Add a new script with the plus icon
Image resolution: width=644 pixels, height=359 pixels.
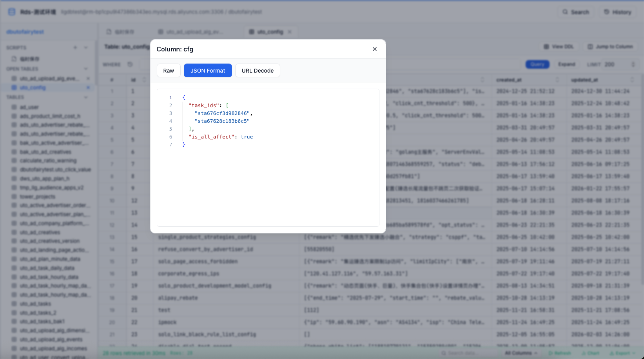point(75,47)
